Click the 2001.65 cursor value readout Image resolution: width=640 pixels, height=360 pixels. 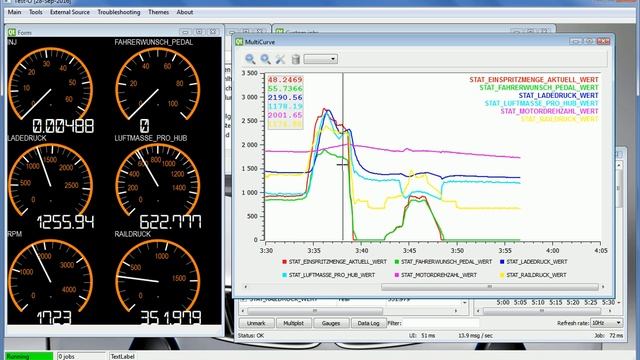[x=285, y=115]
